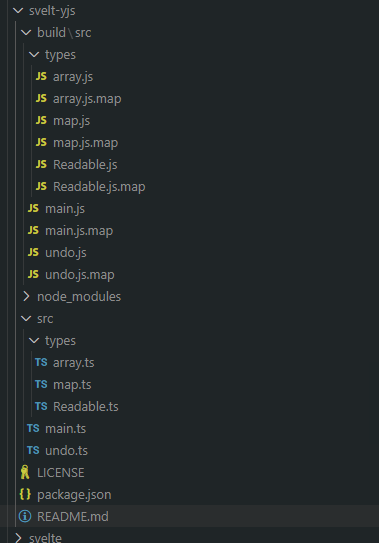Collapse the top-level src folder
Viewport: 379px width, 543px height.
tap(26, 319)
